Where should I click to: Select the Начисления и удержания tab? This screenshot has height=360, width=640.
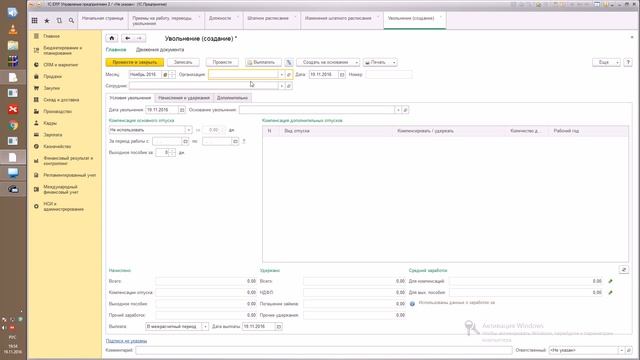(184, 98)
